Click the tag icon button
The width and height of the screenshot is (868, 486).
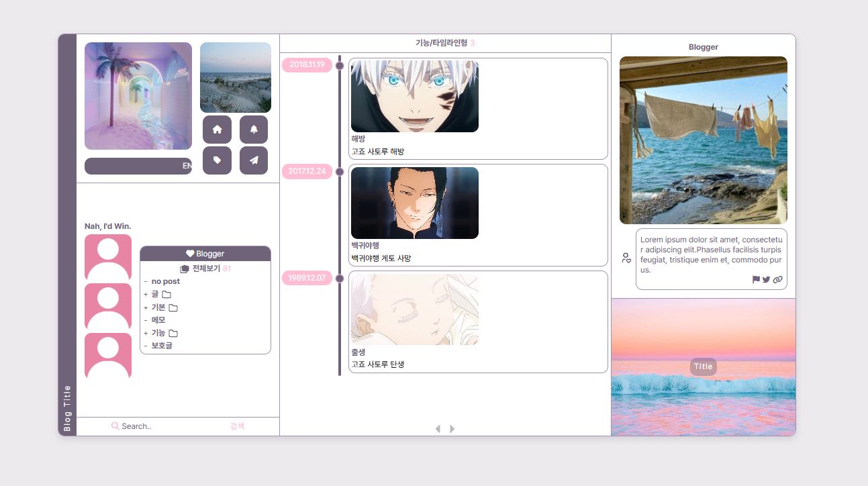tap(217, 160)
